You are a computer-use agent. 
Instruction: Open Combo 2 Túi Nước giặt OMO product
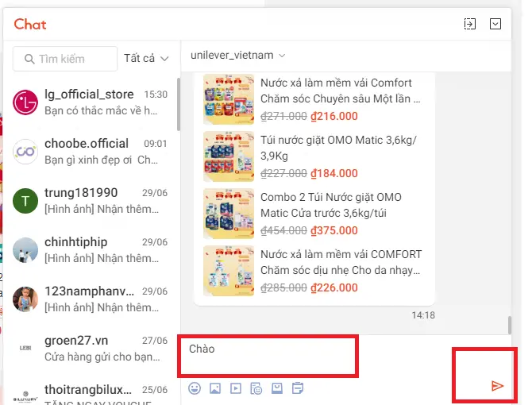[x=314, y=214]
